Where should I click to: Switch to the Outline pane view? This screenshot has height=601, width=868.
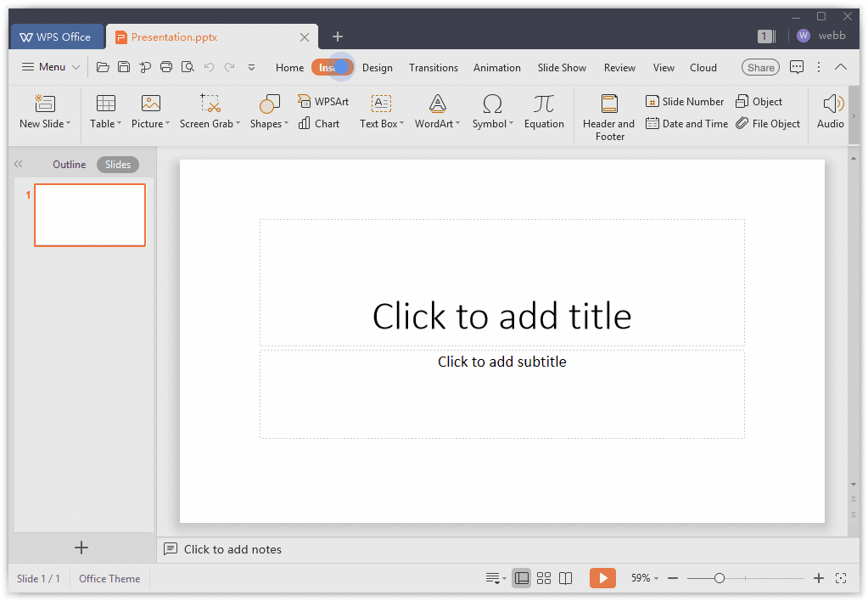coord(69,165)
